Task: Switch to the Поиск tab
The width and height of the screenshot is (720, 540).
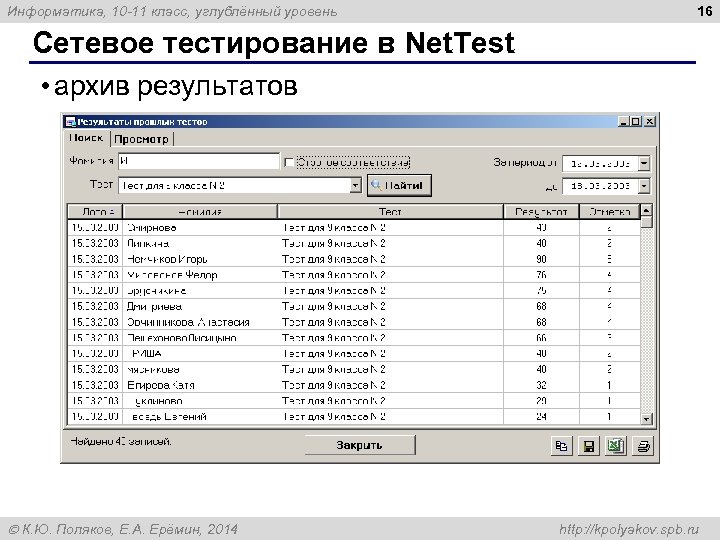Action: (x=86, y=138)
